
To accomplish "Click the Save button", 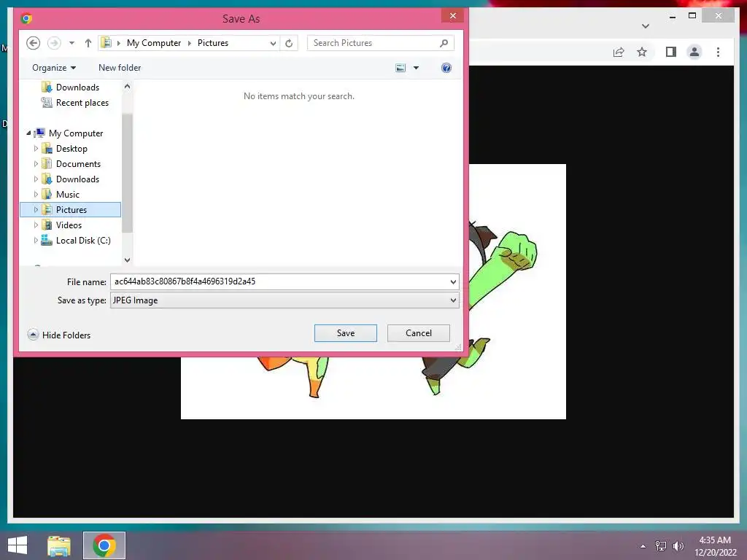I will pyautogui.click(x=345, y=332).
